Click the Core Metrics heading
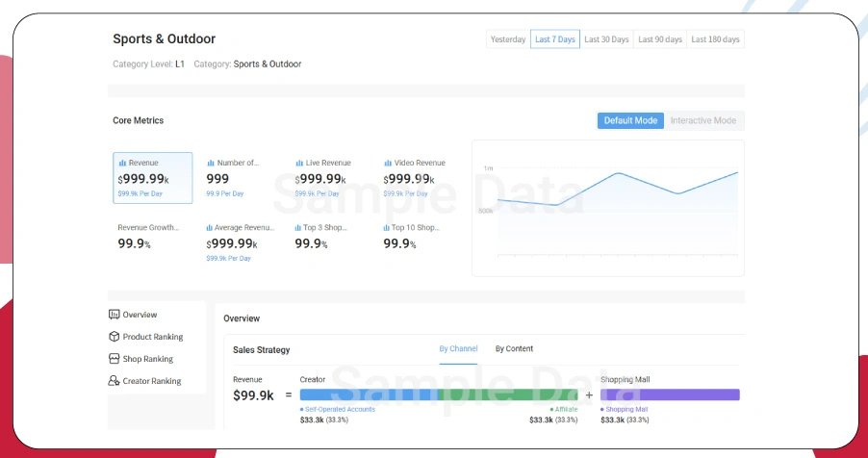The image size is (868, 458). pos(139,120)
